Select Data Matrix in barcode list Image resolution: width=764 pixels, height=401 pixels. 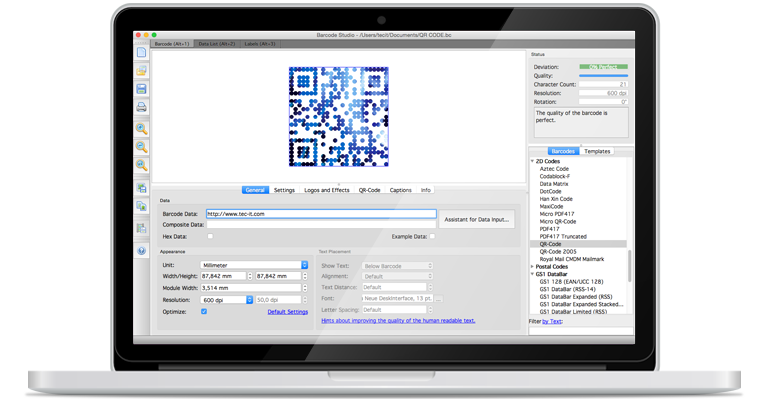(x=554, y=184)
